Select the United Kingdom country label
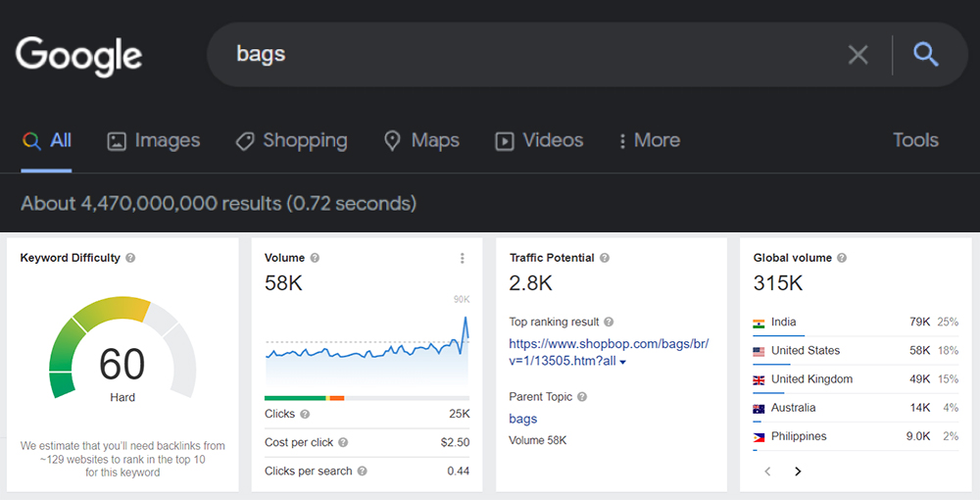Image resolution: width=980 pixels, height=500 pixels. pyautogui.click(x=811, y=379)
